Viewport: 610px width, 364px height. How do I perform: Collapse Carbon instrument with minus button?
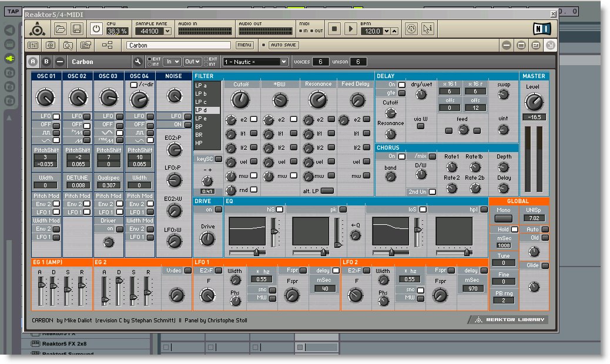pos(59,62)
